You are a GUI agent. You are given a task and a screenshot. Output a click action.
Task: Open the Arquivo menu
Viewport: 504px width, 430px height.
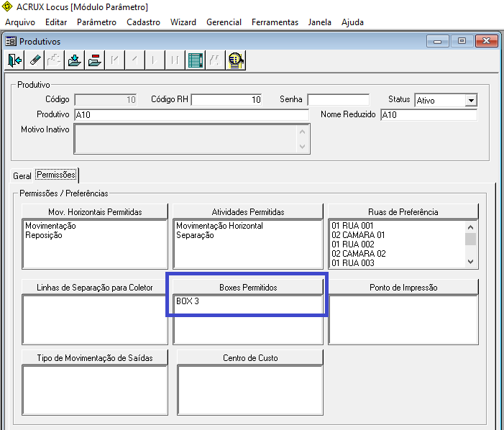[20, 22]
